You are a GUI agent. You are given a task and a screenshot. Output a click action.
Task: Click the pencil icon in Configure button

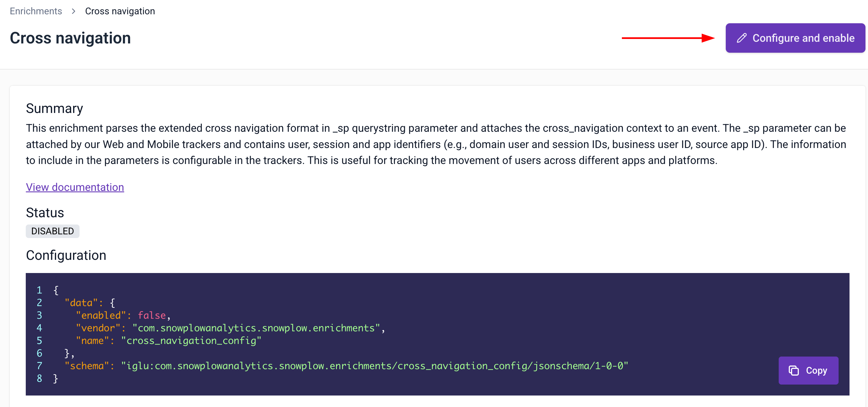[741, 38]
